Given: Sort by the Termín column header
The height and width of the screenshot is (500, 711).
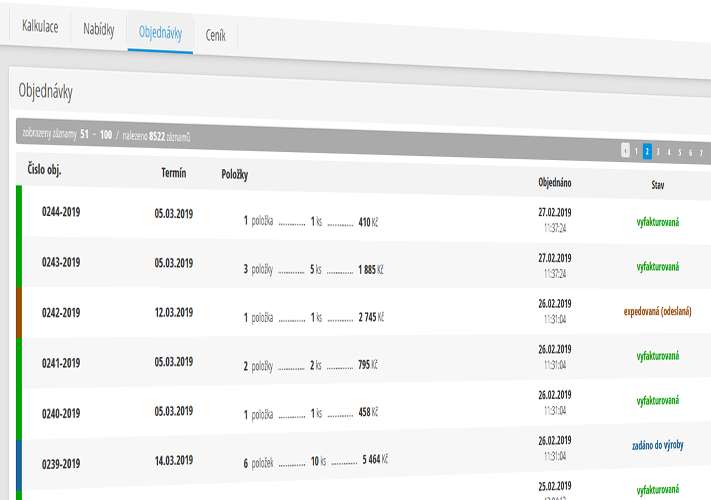Looking at the screenshot, I should 173,173.
